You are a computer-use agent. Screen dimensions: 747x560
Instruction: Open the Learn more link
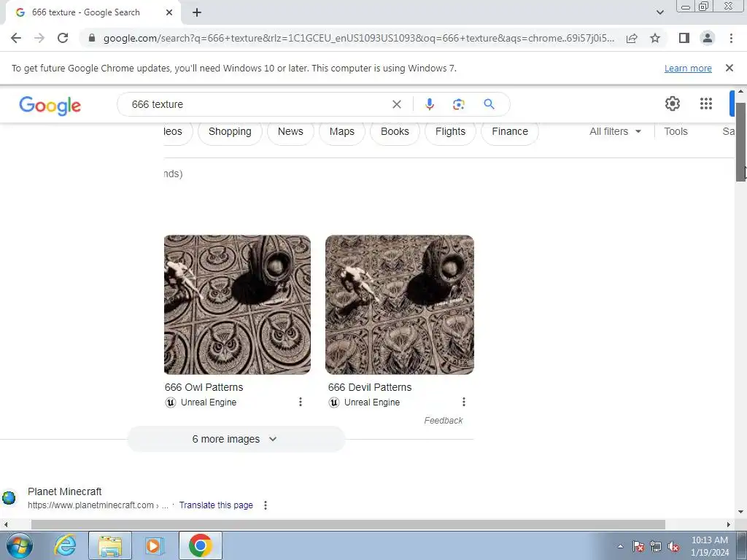pyautogui.click(x=688, y=68)
